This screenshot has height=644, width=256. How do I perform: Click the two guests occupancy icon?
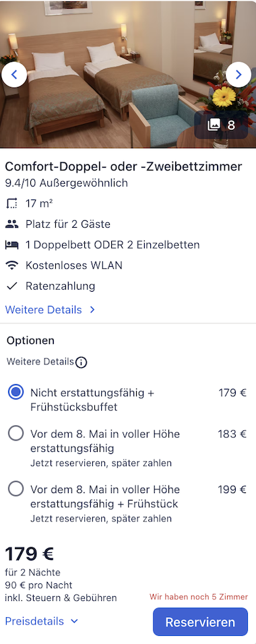pos(12,224)
